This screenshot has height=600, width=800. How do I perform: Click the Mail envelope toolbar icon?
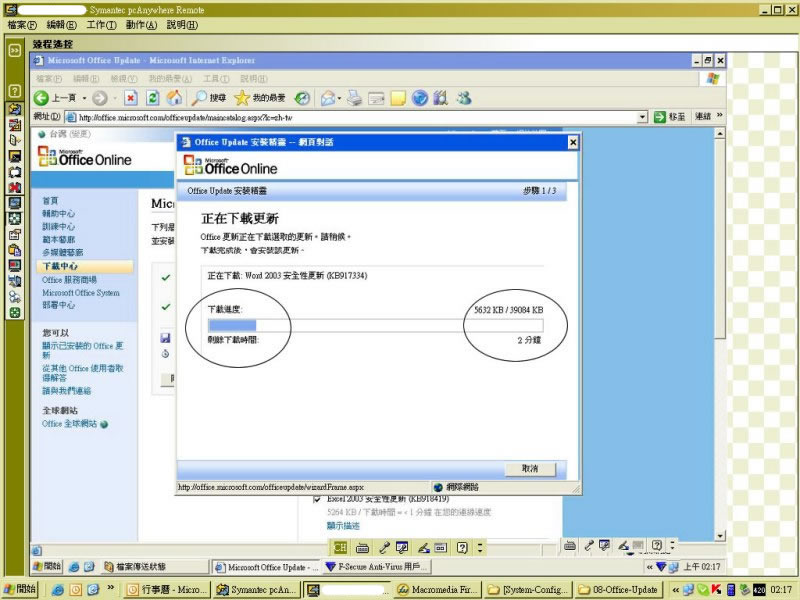(x=328, y=98)
